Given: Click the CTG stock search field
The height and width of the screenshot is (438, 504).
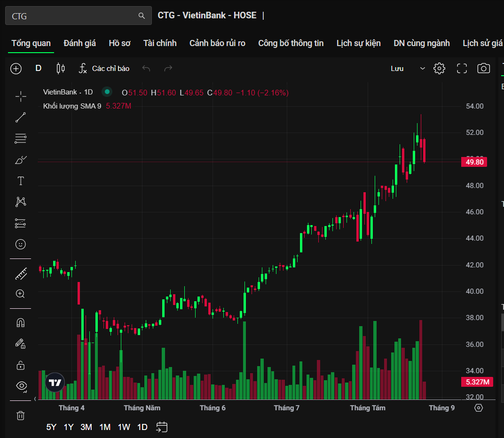Looking at the screenshot, I should point(79,16).
